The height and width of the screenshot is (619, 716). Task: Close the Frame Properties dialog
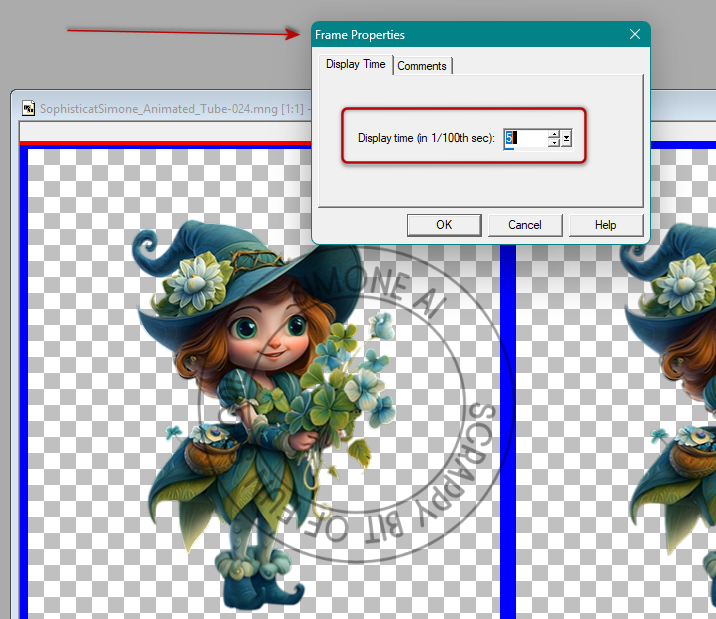[635, 34]
